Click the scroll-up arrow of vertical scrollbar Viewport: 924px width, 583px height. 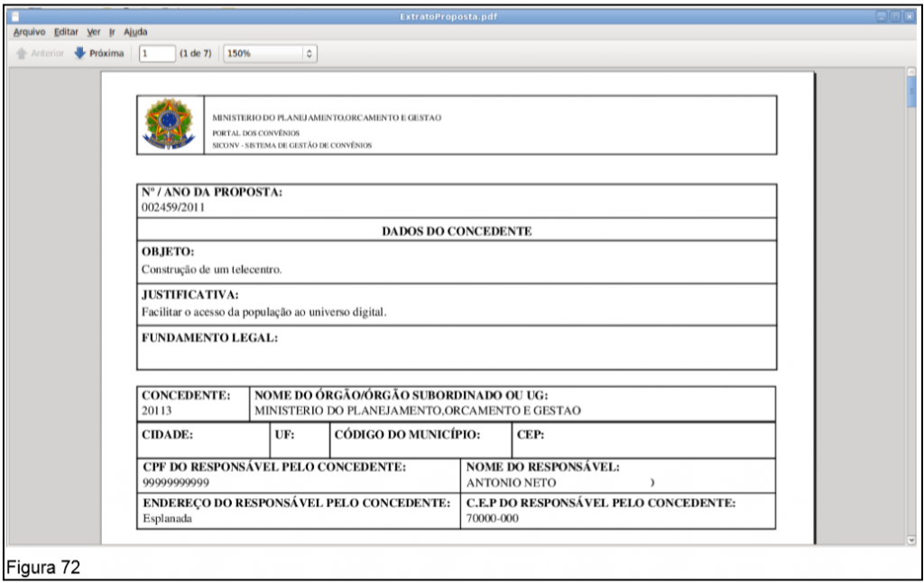pyautogui.click(x=911, y=74)
